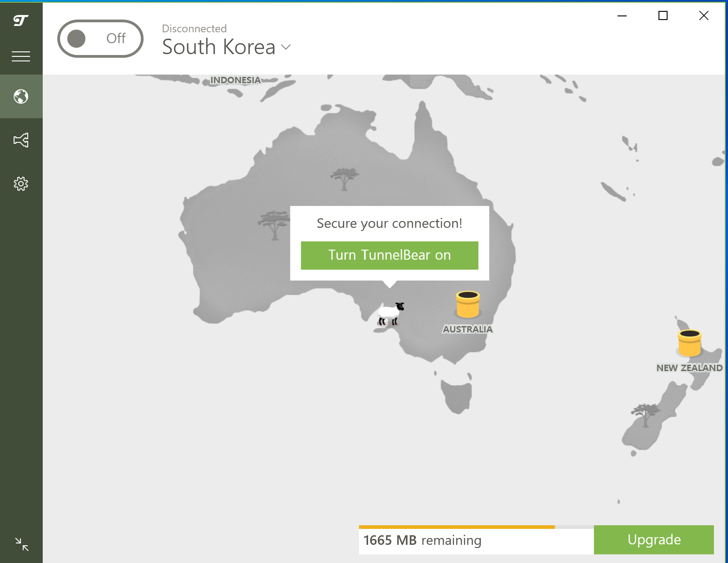
Task: Select the Australia tunnel on map
Action: pyautogui.click(x=468, y=305)
